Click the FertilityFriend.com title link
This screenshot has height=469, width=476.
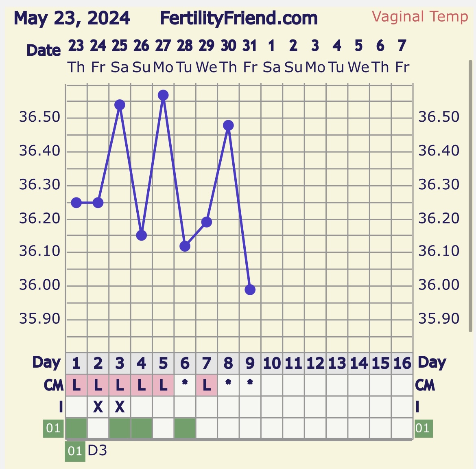pos(238,18)
